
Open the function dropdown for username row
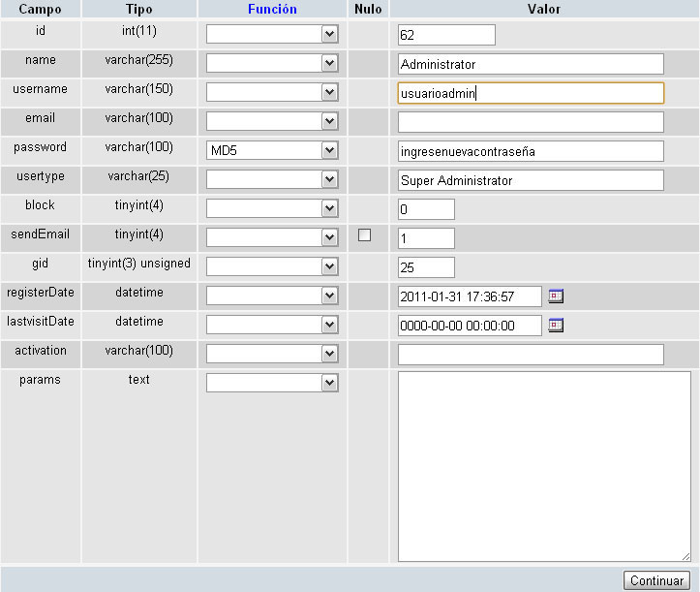(x=272, y=93)
